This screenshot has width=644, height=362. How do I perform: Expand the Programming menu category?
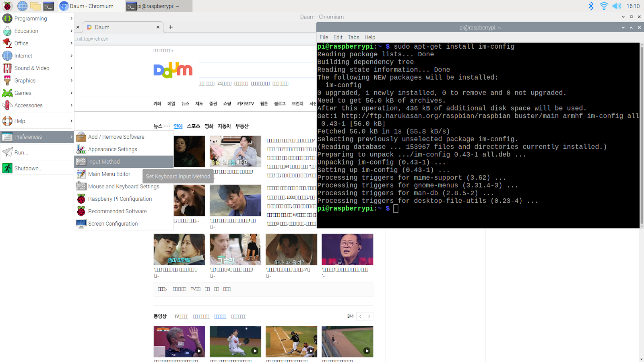(37, 19)
